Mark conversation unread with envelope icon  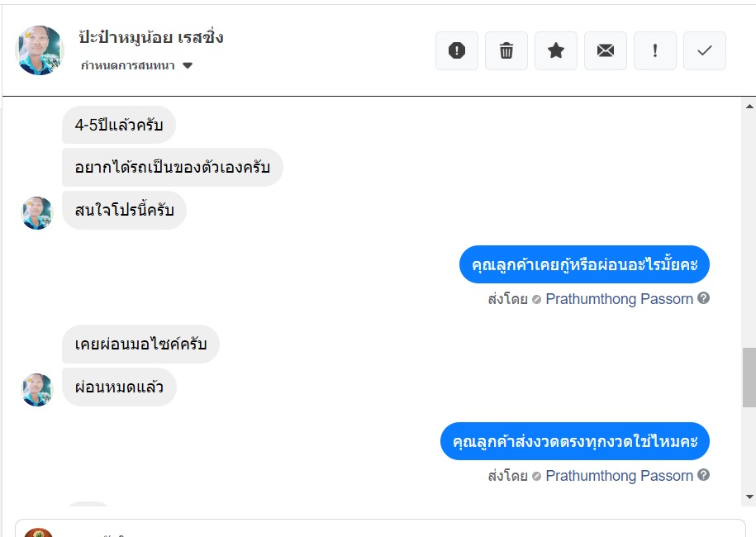[606, 50]
